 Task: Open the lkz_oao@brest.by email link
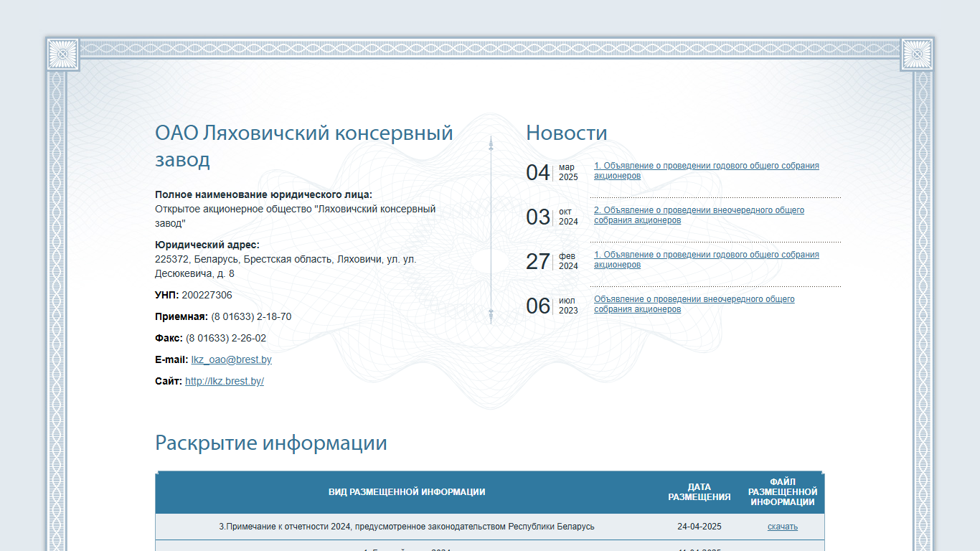click(231, 359)
